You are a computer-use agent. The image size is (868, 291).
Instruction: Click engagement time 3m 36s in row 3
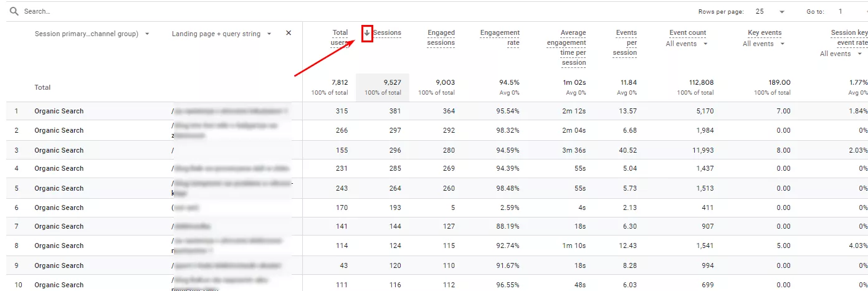tap(575, 150)
